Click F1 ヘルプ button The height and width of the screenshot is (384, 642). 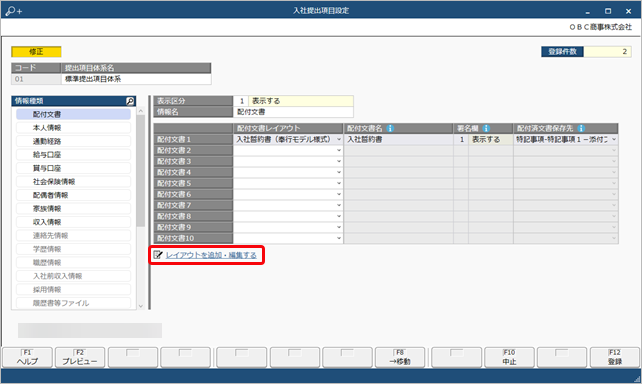27,357
